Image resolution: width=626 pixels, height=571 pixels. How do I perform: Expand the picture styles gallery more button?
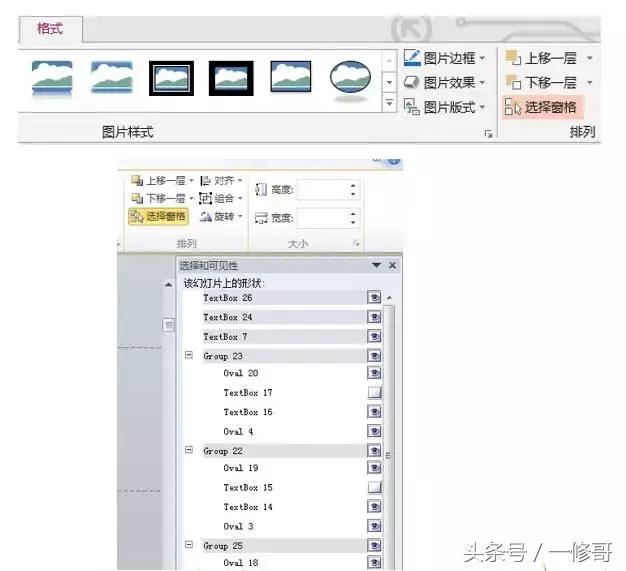click(x=389, y=104)
